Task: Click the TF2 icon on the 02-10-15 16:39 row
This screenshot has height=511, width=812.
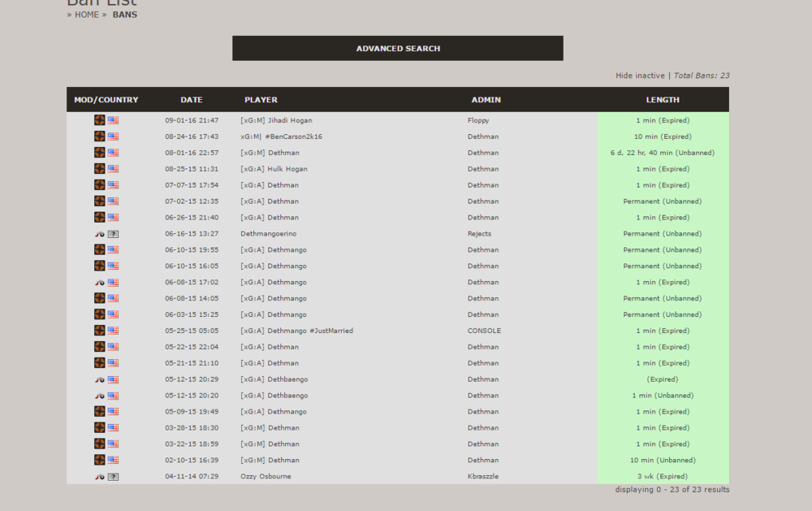Action: (99, 460)
